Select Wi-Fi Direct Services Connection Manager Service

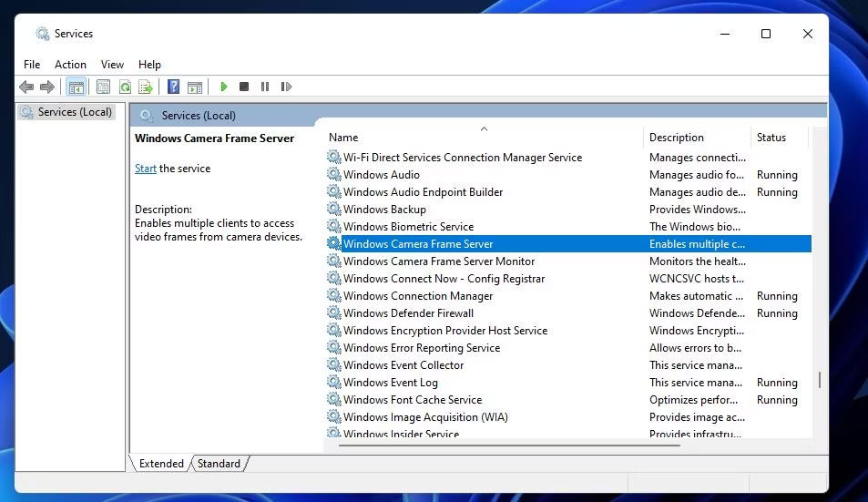pyautogui.click(x=462, y=158)
